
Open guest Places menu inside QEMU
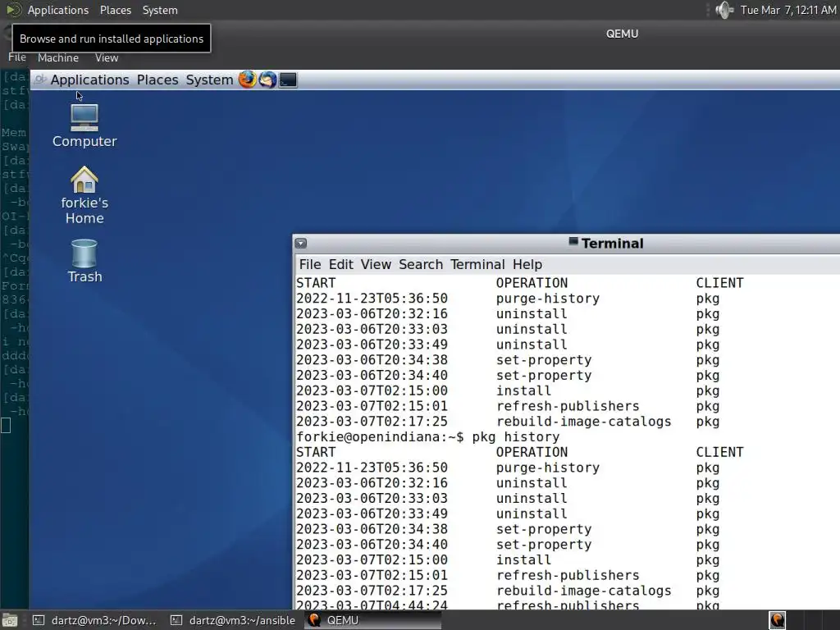(x=157, y=80)
